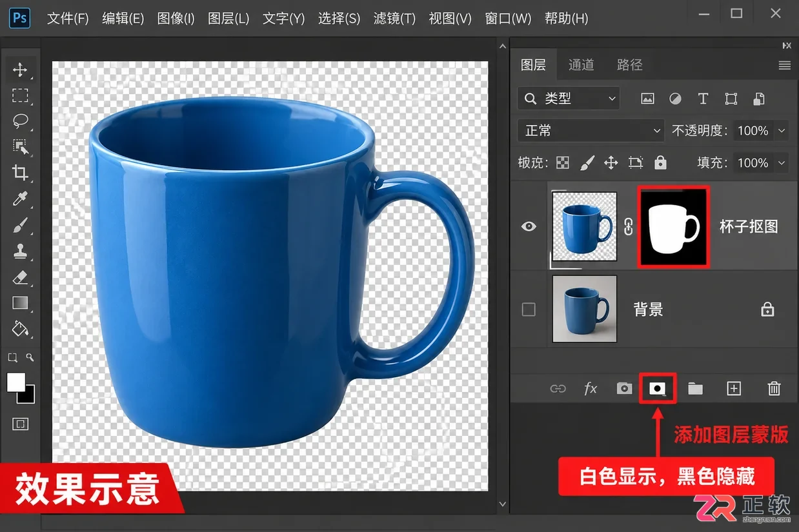The height and width of the screenshot is (532, 799).
Task: Open the 类型 filter dropdown
Action: pyautogui.click(x=569, y=99)
